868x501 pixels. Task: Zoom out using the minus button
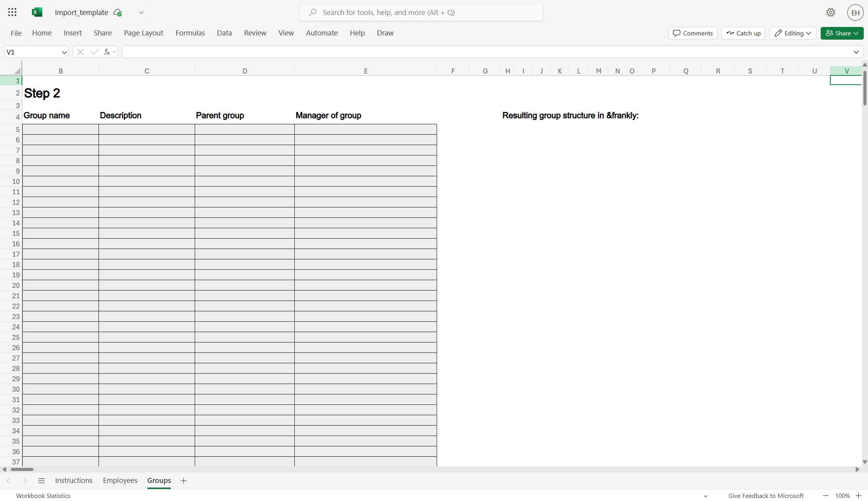[825, 496]
